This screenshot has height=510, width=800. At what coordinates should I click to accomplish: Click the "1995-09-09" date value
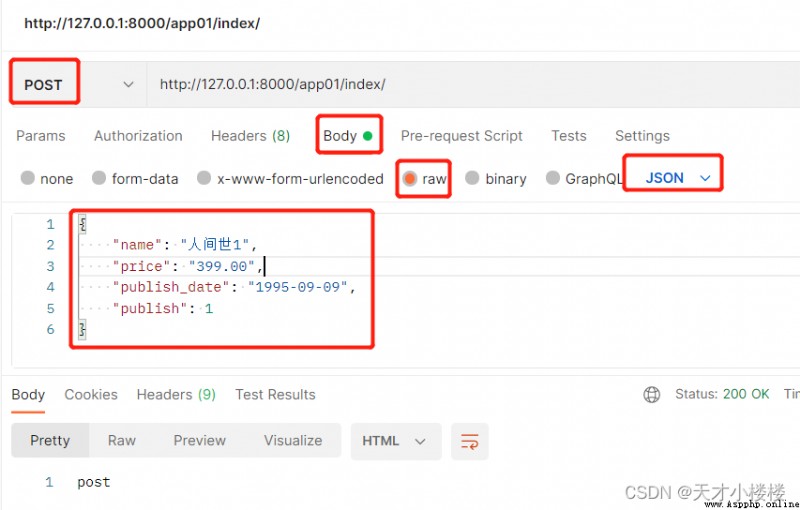[x=297, y=287]
